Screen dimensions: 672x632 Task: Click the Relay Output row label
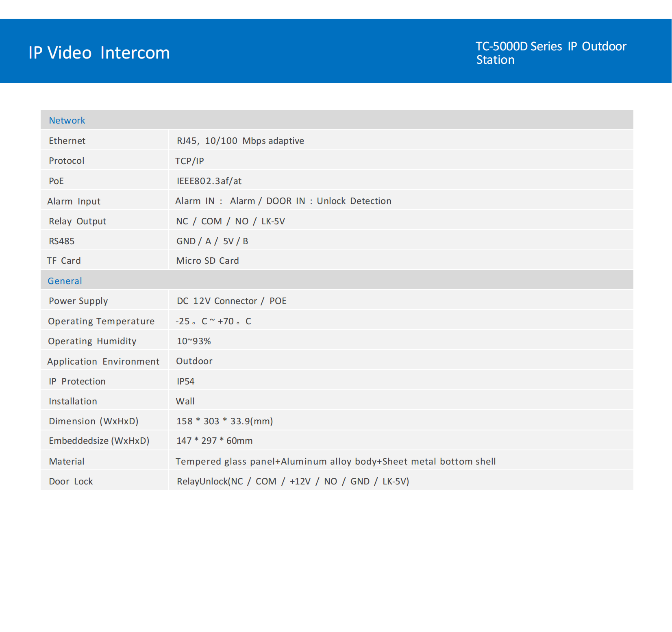(x=77, y=221)
